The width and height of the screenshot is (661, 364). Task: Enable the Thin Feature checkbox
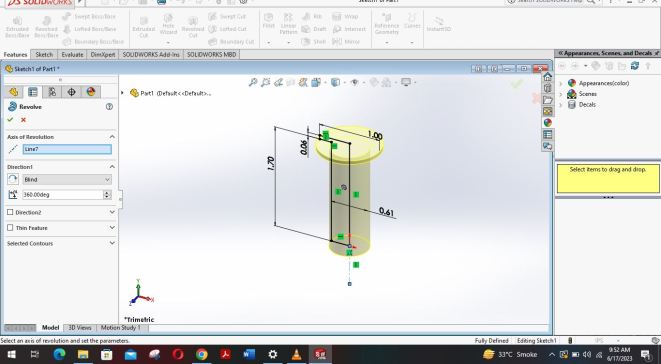[10, 228]
